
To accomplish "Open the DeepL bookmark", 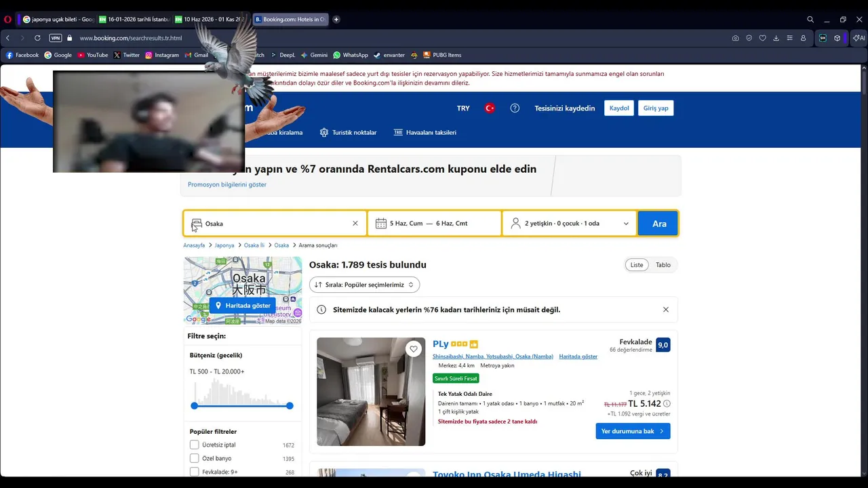I will (282, 55).
